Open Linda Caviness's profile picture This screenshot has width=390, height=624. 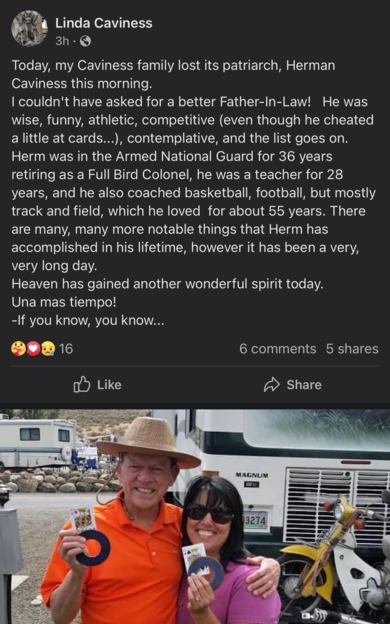(x=29, y=29)
